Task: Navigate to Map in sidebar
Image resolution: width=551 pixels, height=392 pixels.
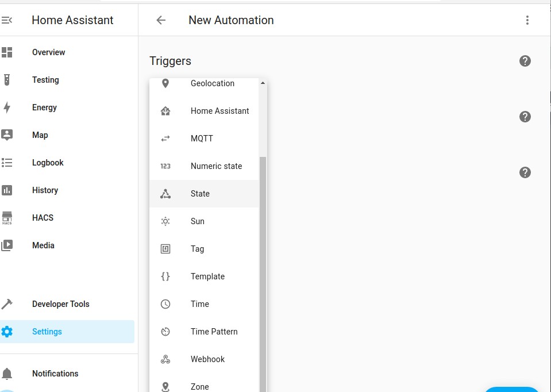Action: [x=67, y=135]
